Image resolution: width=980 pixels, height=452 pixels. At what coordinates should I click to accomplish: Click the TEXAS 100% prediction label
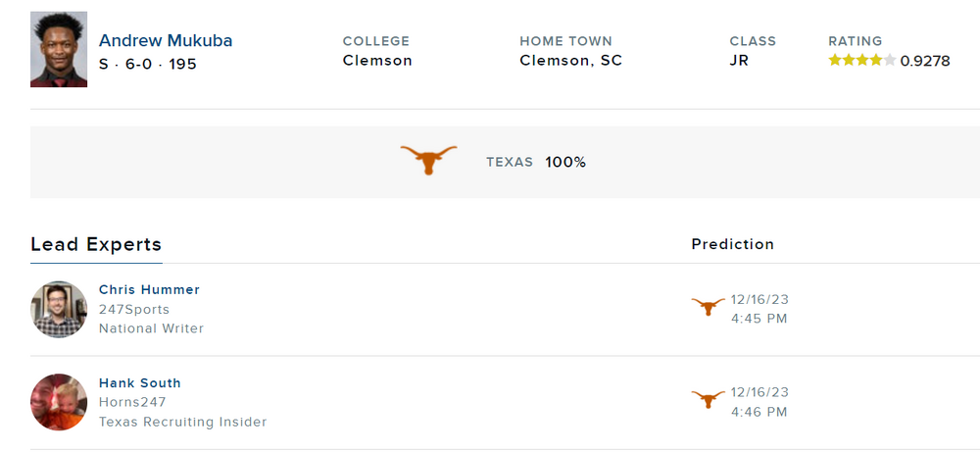click(536, 162)
